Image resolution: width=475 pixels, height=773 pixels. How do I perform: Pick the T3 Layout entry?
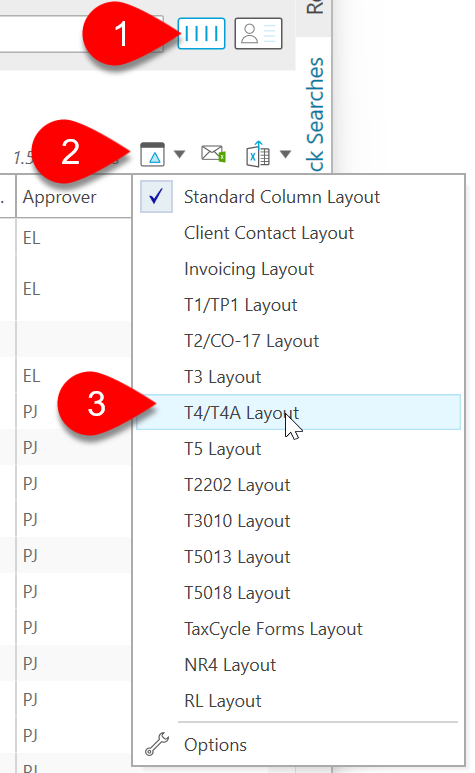(x=299, y=377)
